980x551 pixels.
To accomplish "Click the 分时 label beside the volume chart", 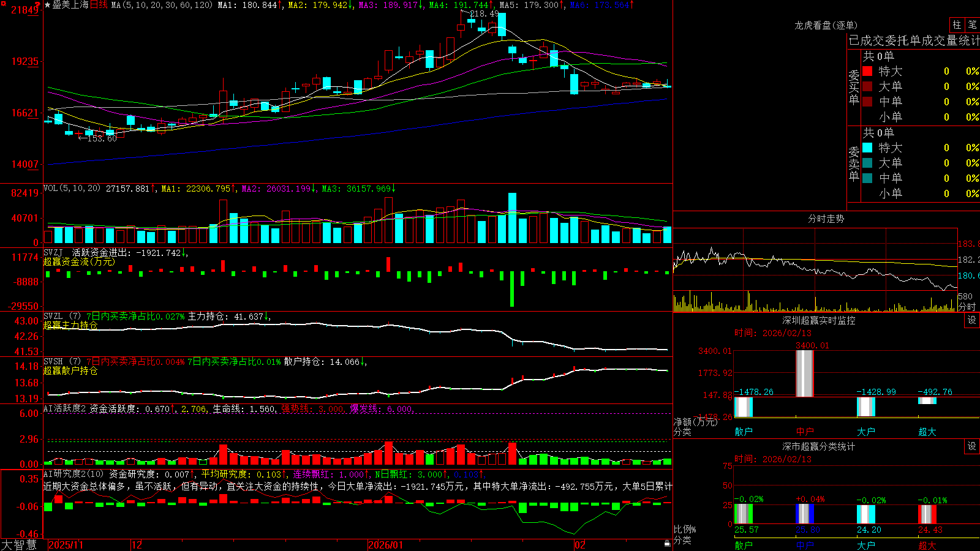I will point(967,307).
